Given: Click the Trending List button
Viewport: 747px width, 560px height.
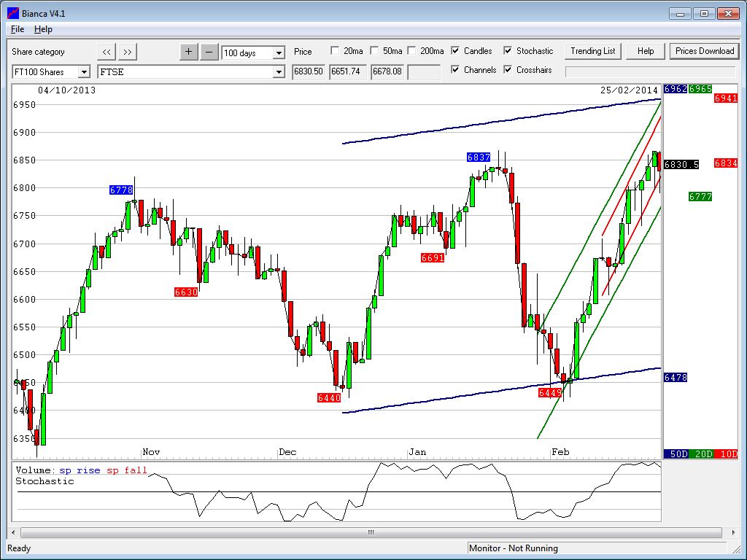Looking at the screenshot, I should pos(592,51).
